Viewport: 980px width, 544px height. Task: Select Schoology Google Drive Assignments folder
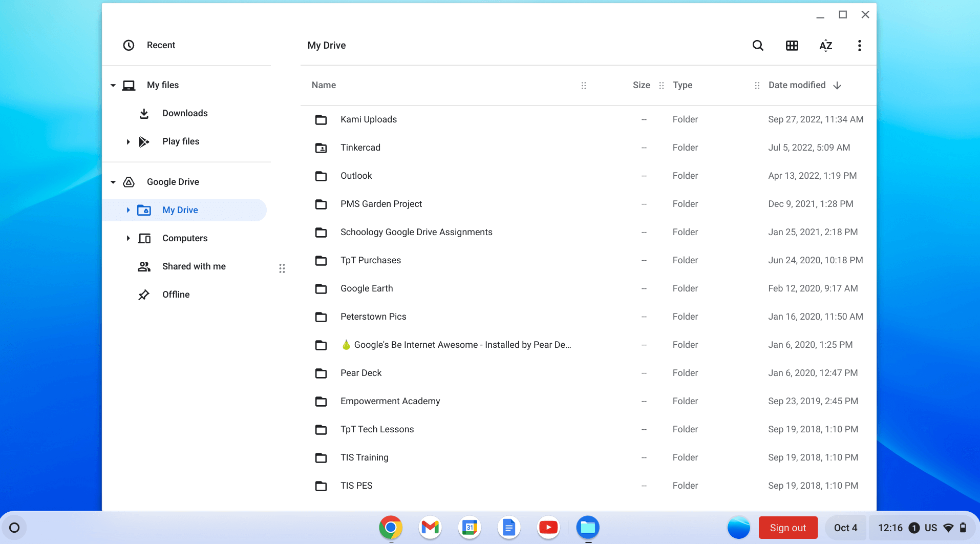[588, 232]
